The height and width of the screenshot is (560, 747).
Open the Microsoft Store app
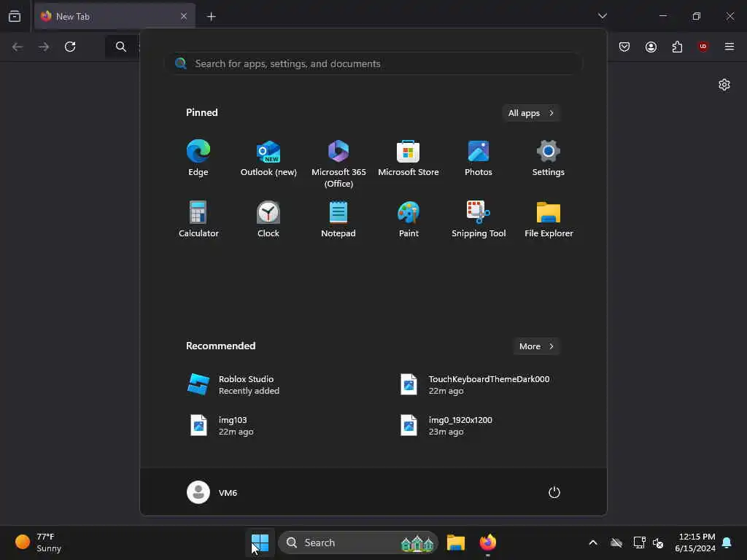click(x=409, y=158)
